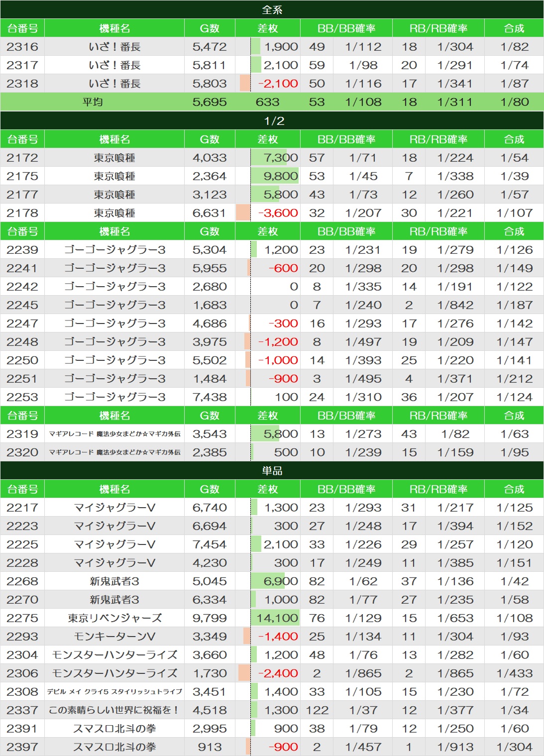
Task: Click 差枚 header in 単品 table
Action: 268,489
